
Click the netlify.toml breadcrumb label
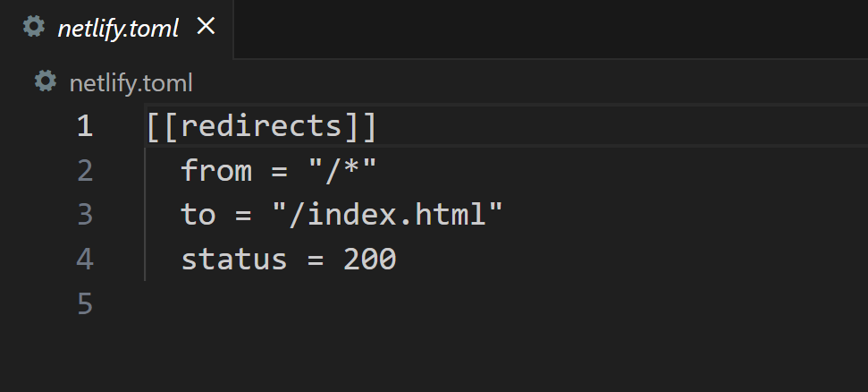click(x=131, y=83)
